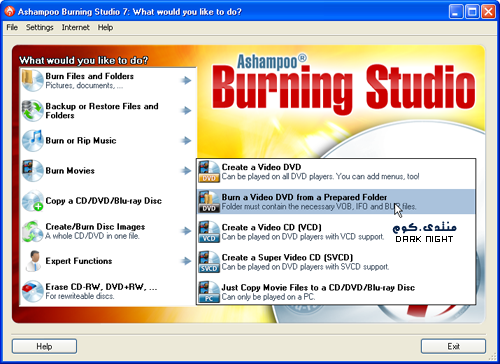This screenshot has width=500, height=364.
Task: Click 'For rewriteable discs.' text
Action: [80, 296]
